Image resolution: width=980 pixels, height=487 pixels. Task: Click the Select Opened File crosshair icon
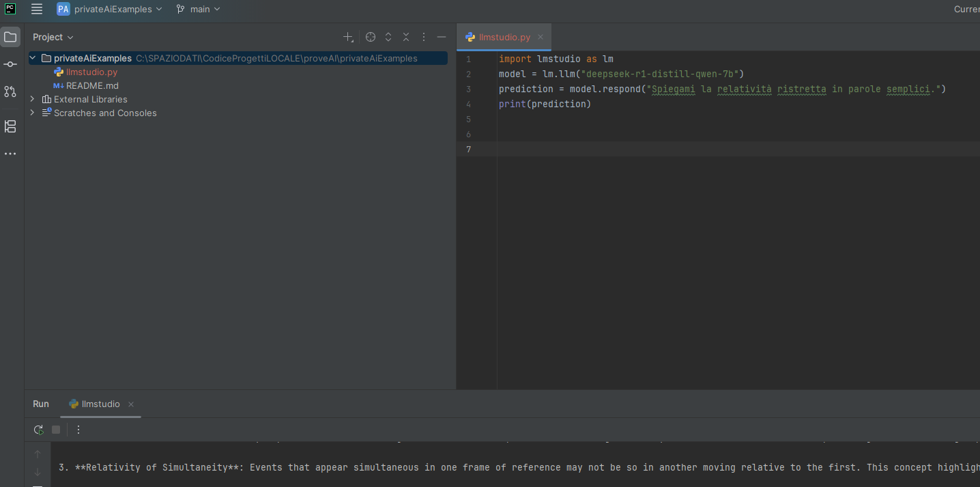[x=371, y=37]
